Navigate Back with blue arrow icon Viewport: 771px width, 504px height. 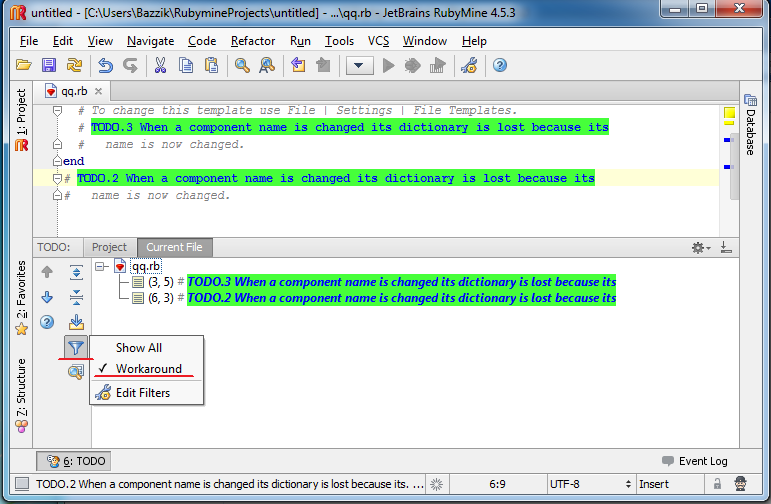coord(298,65)
